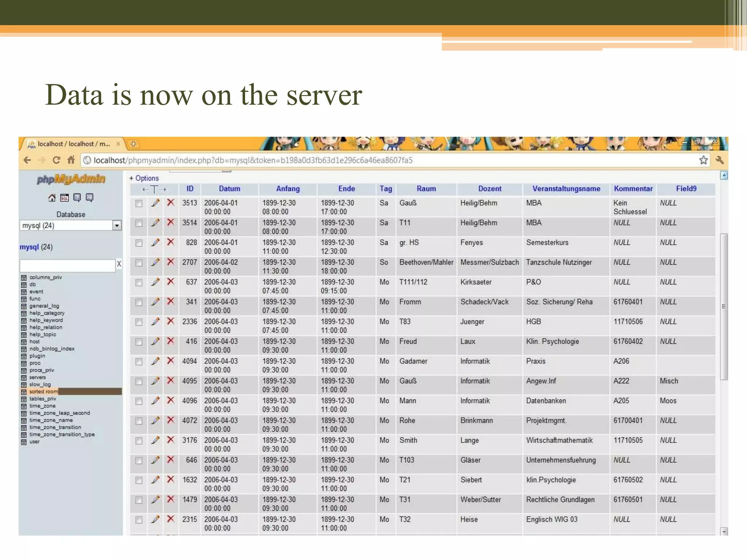Viewport: 747px width, 560px height.
Task: Click the scrollbar down arrow
Action: [724, 531]
